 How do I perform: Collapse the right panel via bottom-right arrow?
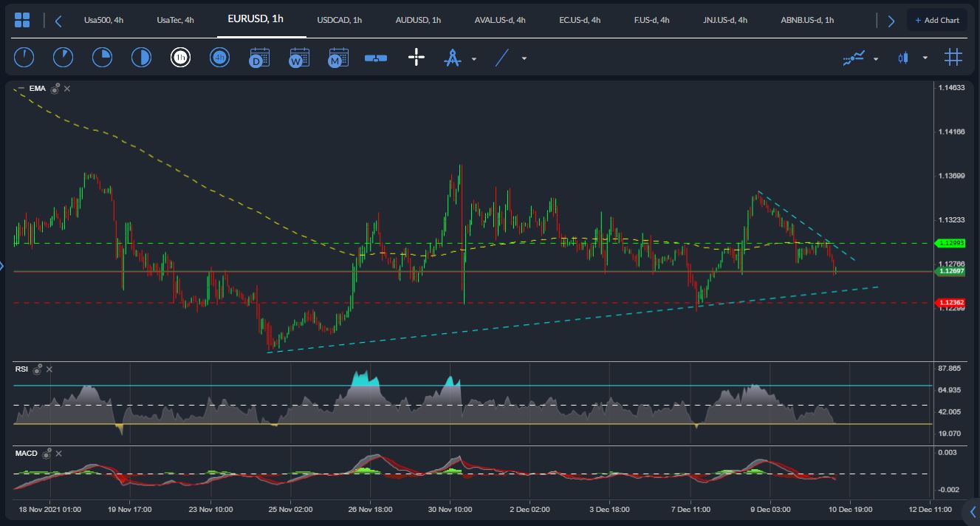pos(973,510)
